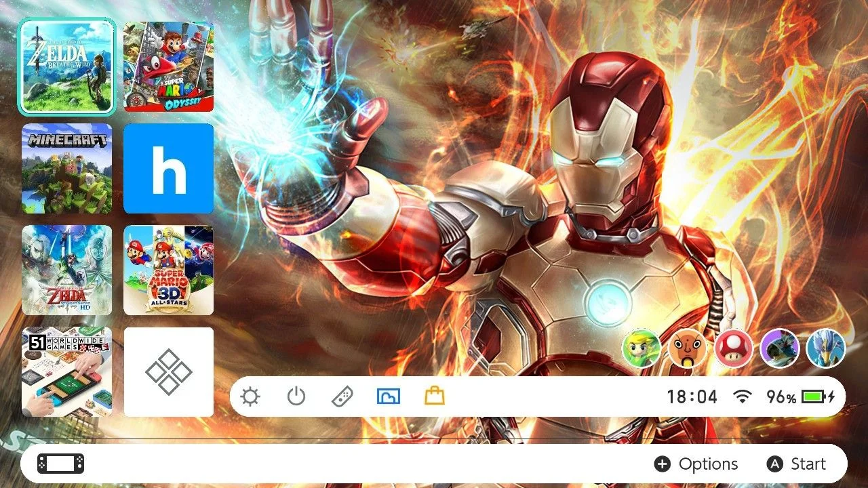Launch Zelda Skyward Sword HD
This screenshot has height=488, width=868.
point(67,270)
